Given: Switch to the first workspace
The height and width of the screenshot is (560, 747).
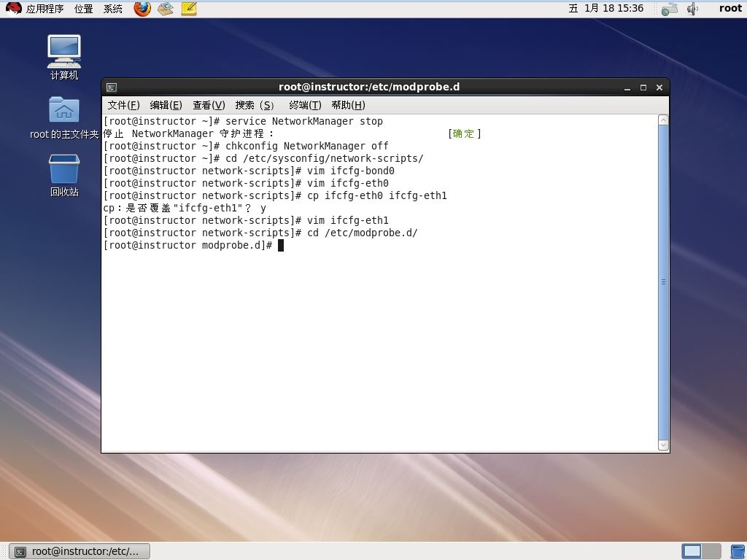Looking at the screenshot, I should (x=692, y=551).
